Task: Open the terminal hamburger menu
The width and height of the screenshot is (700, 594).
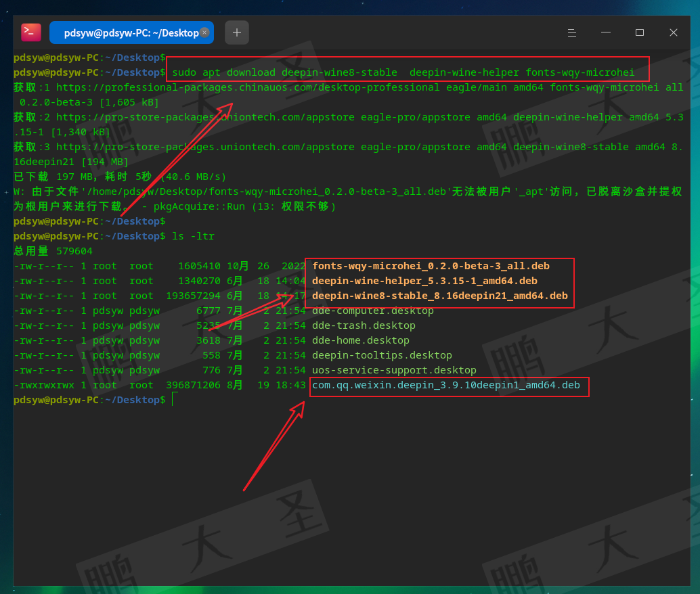Action: click(x=572, y=32)
